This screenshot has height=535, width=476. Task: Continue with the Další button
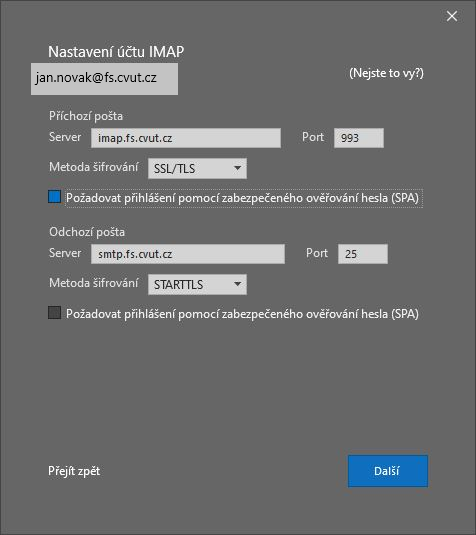click(388, 471)
